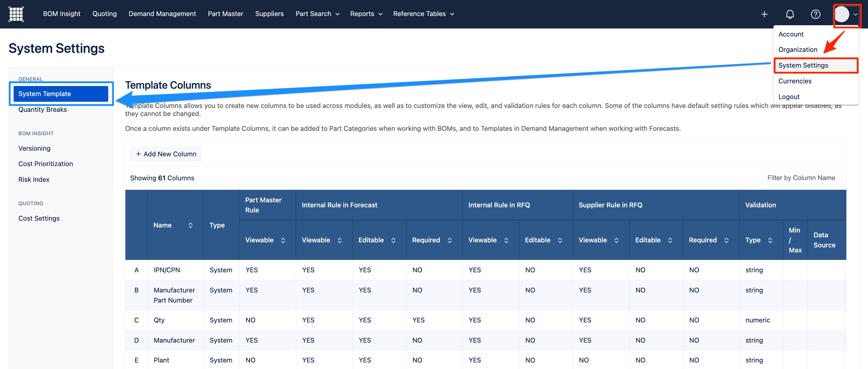Sort Part Master Rule Viewable column
The width and height of the screenshot is (868, 369).
[283, 240]
